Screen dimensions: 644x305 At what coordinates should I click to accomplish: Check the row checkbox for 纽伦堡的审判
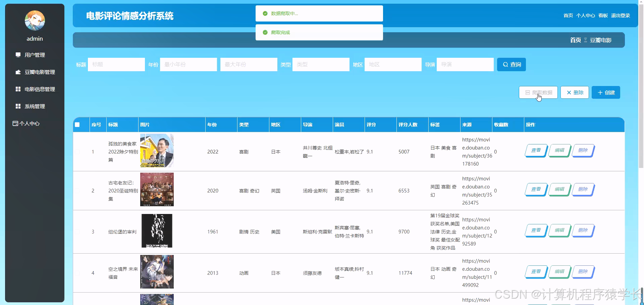(77, 232)
